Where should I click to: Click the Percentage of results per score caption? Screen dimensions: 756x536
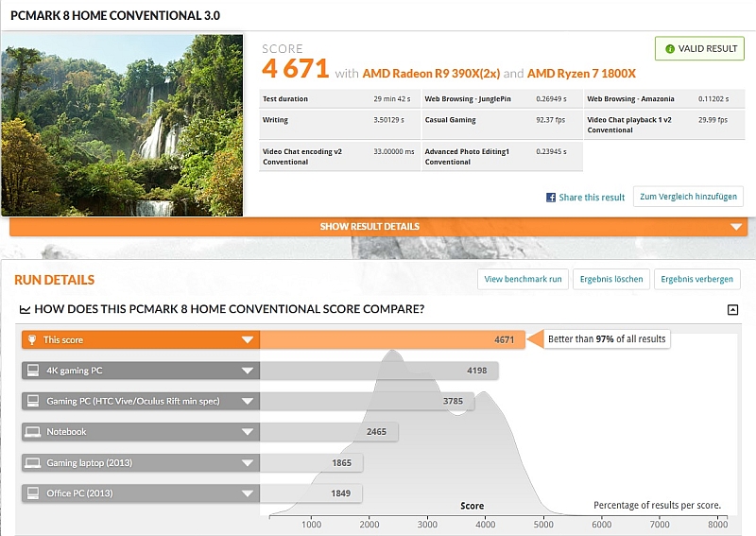(x=657, y=505)
